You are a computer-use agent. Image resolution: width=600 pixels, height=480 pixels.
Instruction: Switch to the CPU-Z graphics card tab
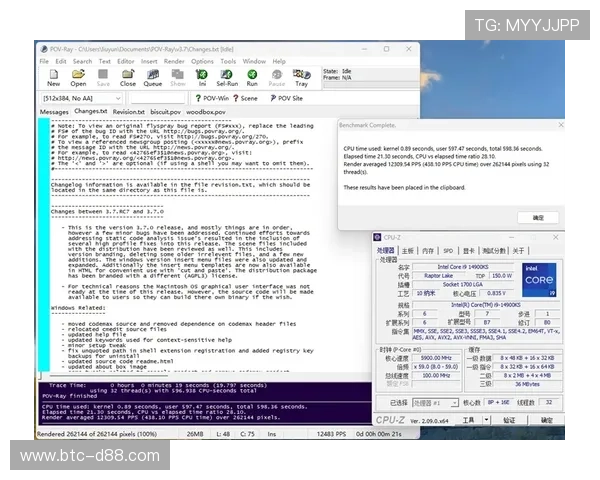coord(469,251)
